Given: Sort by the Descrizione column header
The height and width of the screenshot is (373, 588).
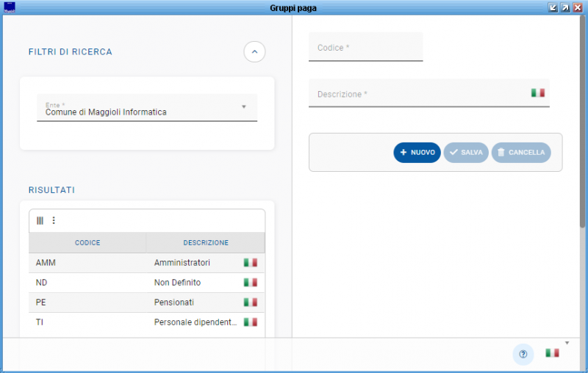Looking at the screenshot, I should pos(205,242).
